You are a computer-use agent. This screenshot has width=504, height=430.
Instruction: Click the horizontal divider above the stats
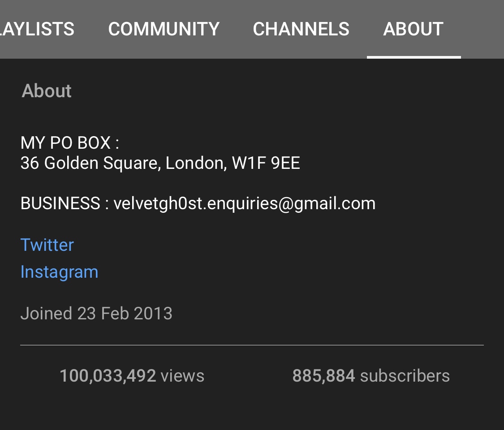pos(252,345)
